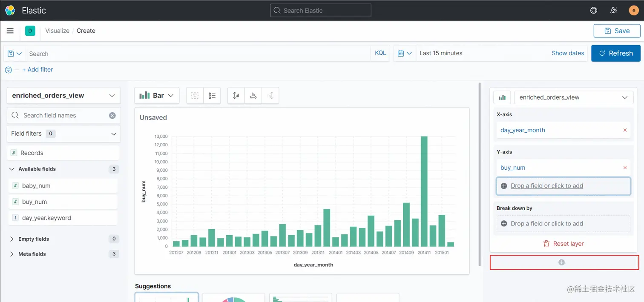Viewport: 644px width, 302px height.
Task: Open the bottom axis settings icon
Action: click(253, 95)
